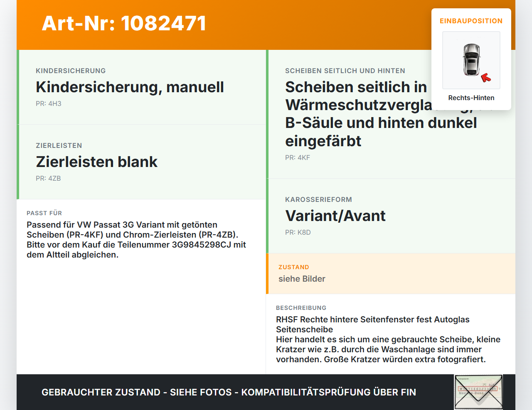
Task: Click "SCHEIBEN SEITLICH UND HINTEN" label
Action: [x=345, y=71]
